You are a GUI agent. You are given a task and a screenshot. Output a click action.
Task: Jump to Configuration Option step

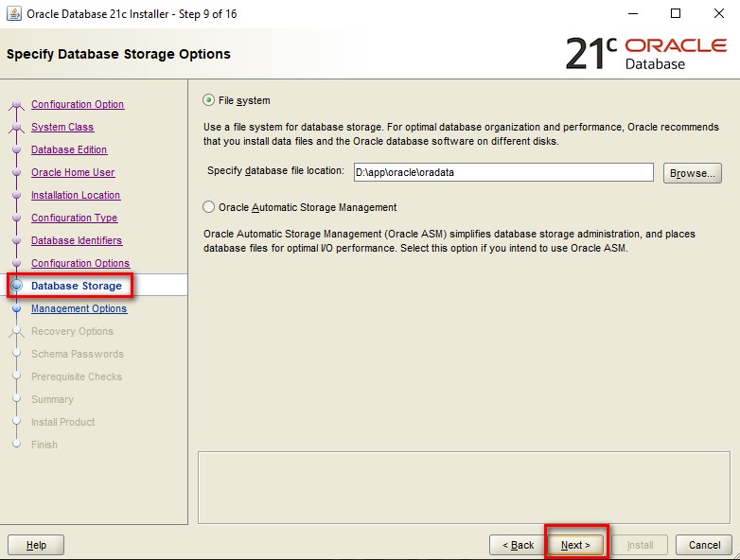78,104
